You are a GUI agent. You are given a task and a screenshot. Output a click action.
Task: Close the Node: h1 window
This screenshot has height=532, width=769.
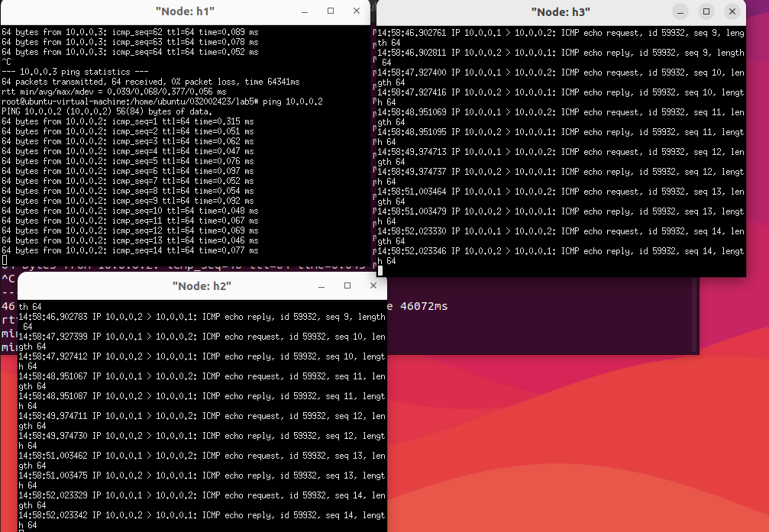[357, 11]
